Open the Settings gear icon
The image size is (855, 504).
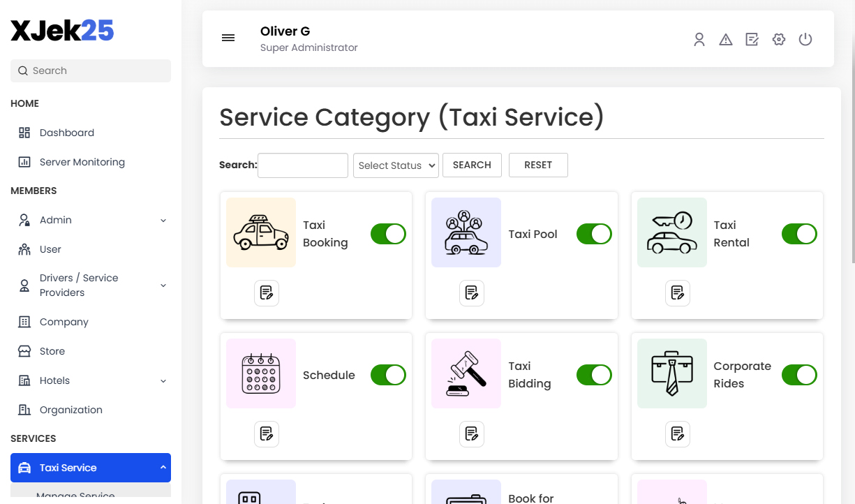[778, 39]
